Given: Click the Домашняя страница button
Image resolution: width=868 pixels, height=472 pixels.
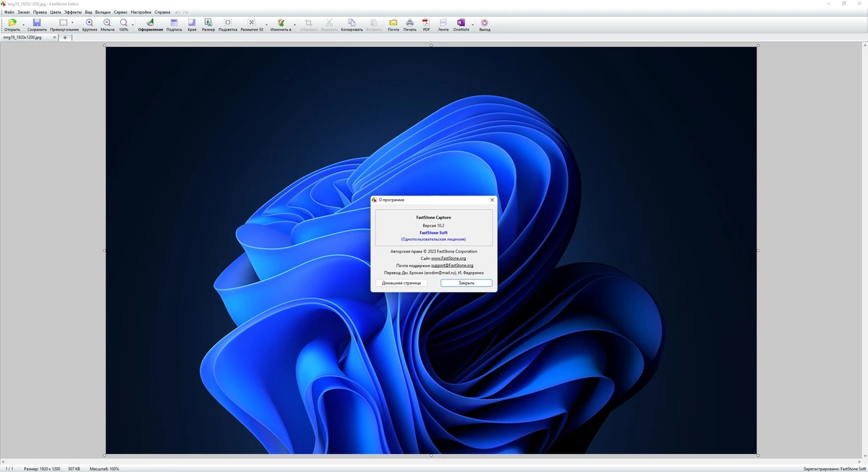Looking at the screenshot, I should (401, 283).
